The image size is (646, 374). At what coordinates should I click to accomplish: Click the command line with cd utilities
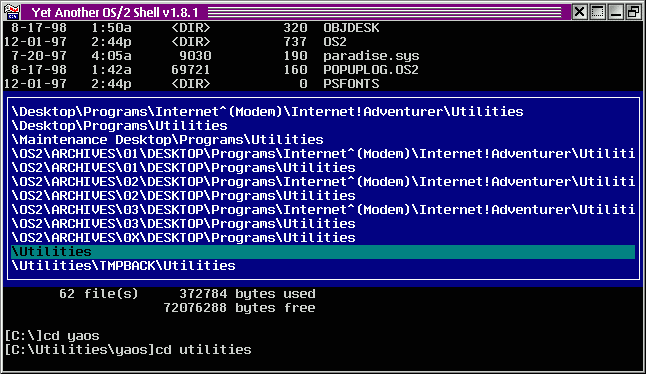[x=128, y=350]
